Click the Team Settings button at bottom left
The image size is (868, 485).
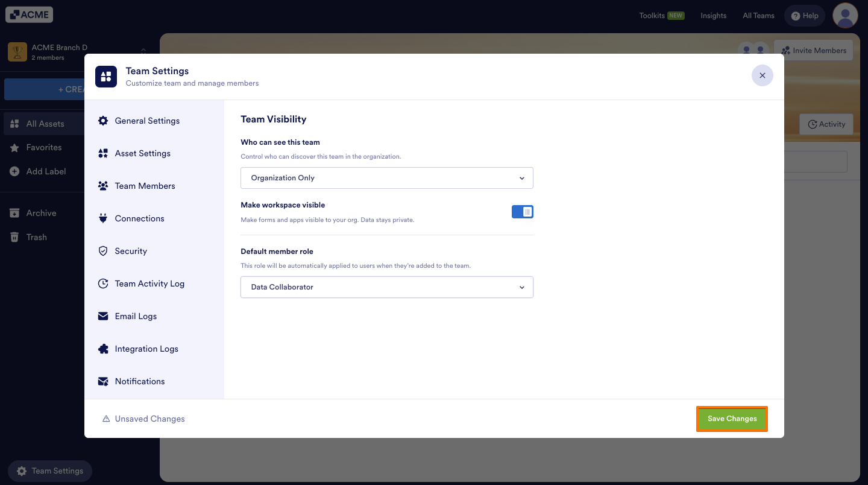pos(50,471)
